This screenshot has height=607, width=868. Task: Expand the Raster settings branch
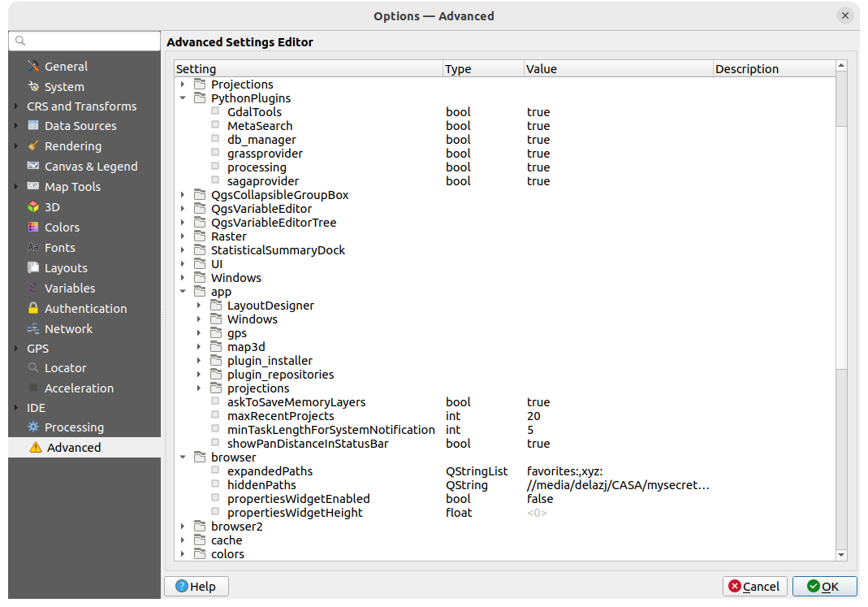coord(182,236)
